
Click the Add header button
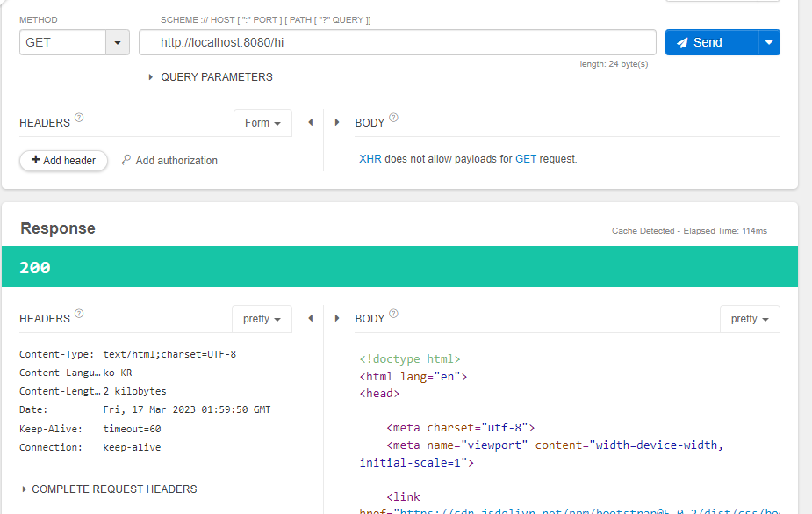pyautogui.click(x=64, y=161)
